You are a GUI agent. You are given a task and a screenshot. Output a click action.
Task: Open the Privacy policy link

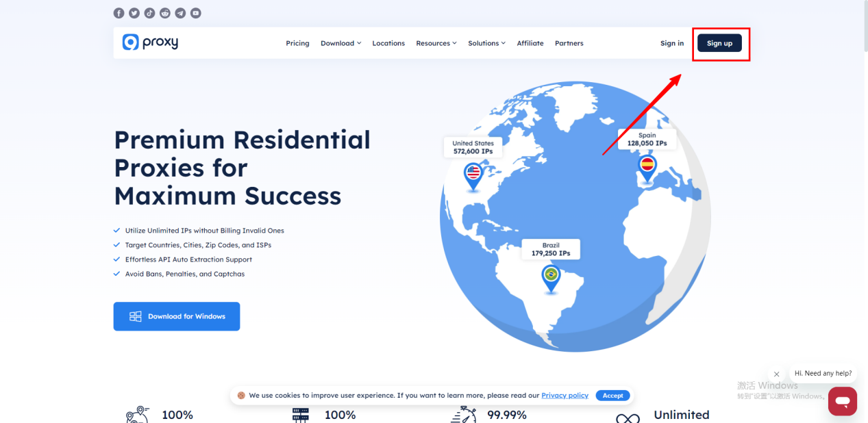click(x=565, y=396)
